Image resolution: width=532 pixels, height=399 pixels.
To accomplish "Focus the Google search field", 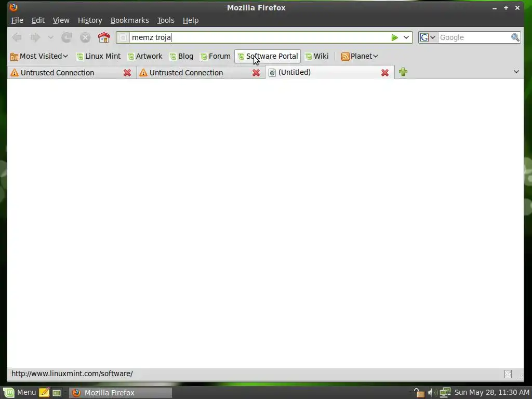I will coord(474,37).
